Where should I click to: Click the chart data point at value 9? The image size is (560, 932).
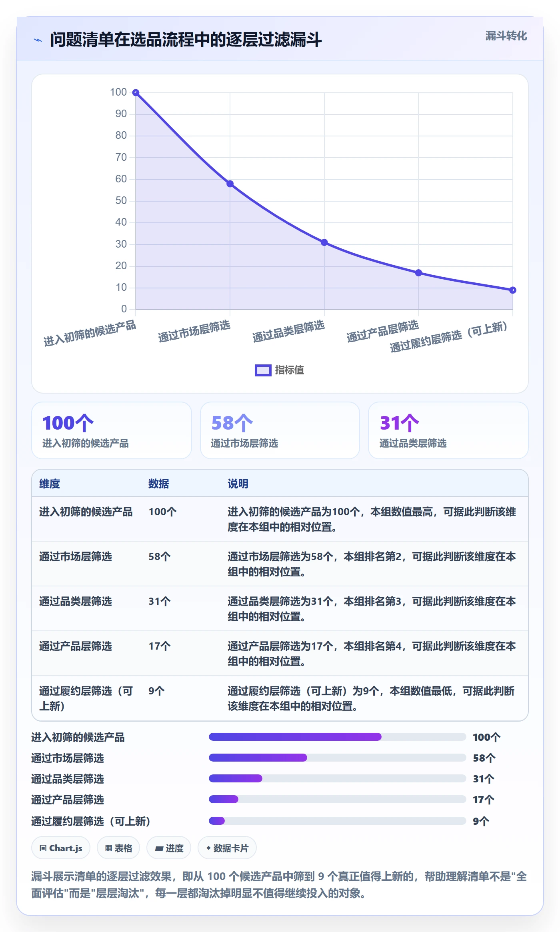[x=513, y=290]
